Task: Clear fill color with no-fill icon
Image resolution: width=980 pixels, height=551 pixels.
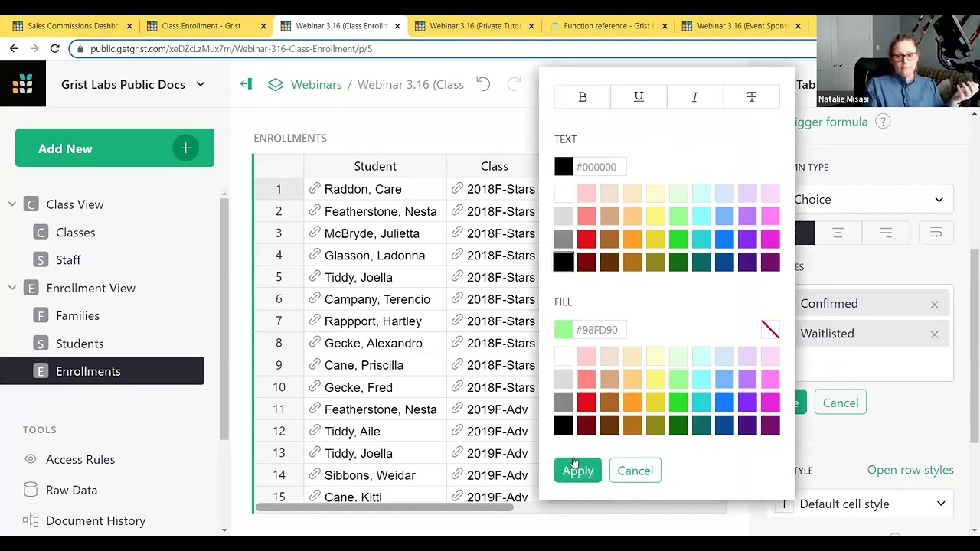Action: (x=770, y=330)
